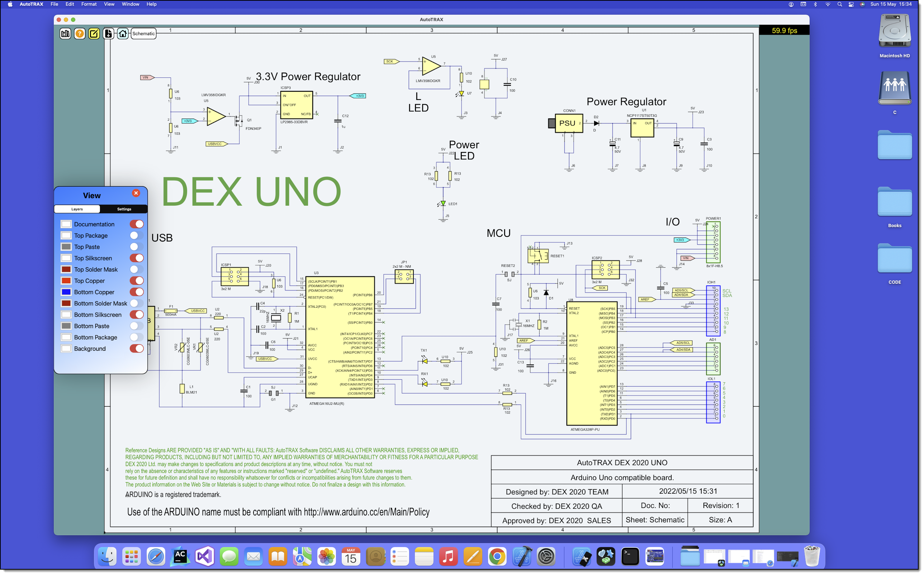The image size is (924, 575).
Task: Switch to the Settings tab
Action: coord(124,209)
